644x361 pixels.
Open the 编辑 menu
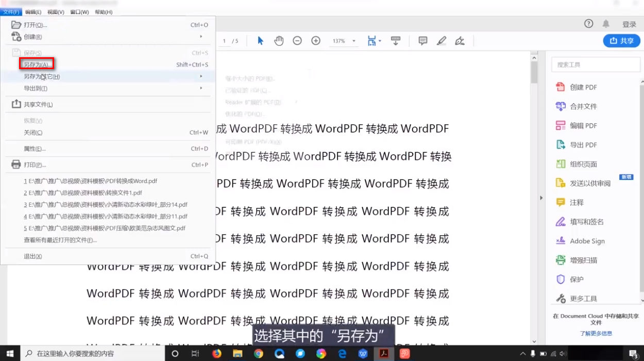click(x=33, y=12)
